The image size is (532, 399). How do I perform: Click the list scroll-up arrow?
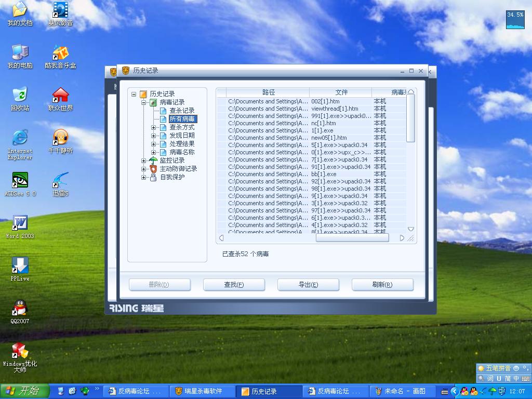pyautogui.click(x=410, y=91)
